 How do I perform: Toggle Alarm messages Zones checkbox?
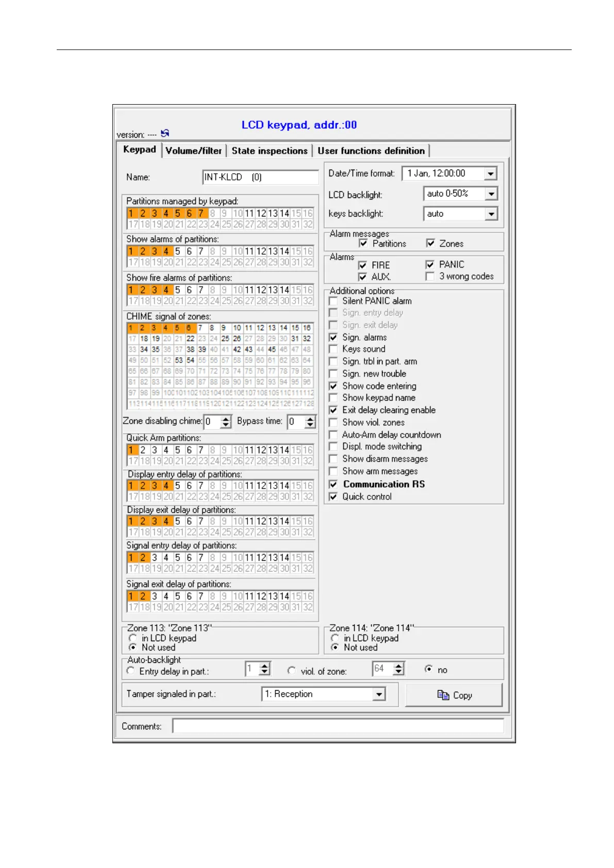point(430,243)
